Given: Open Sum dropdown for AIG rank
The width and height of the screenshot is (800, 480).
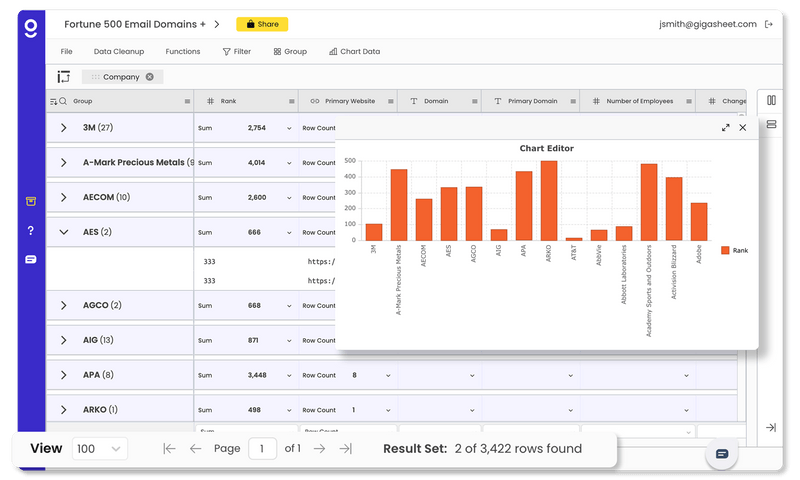Looking at the screenshot, I should coord(289,340).
